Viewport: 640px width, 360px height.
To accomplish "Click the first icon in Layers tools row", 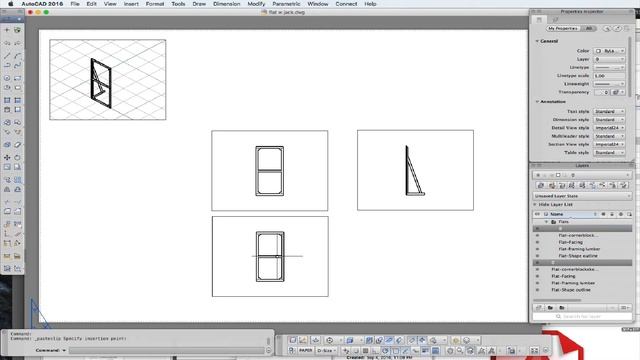I will click(540, 185).
